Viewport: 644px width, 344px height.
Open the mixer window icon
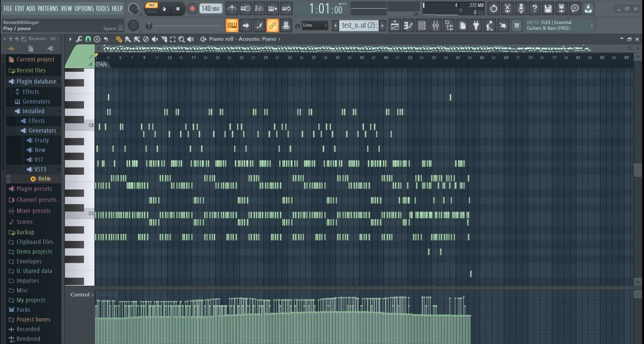(x=435, y=25)
